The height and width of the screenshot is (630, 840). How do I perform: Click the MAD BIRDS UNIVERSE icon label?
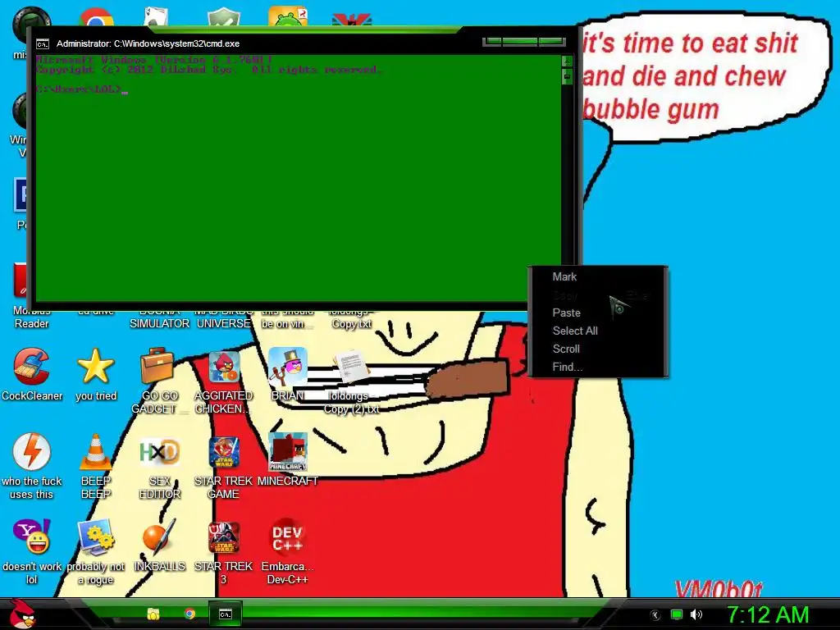point(223,317)
